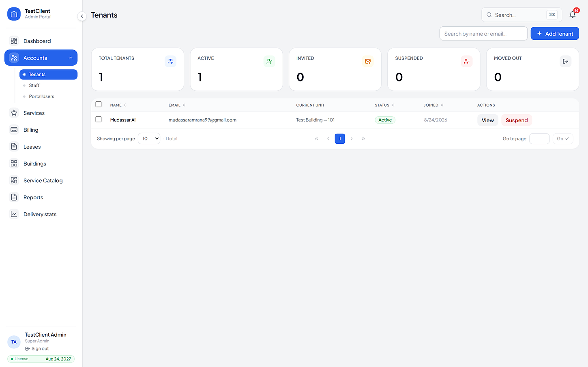Screen dimensions: 588x367
Task: Sort table by Joined column
Action: tap(433, 105)
